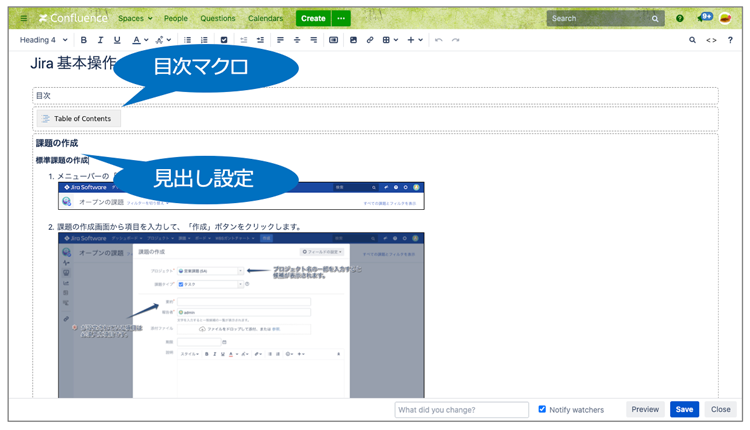Click the indent button
Screen dimensions: 750x430
click(x=260, y=40)
